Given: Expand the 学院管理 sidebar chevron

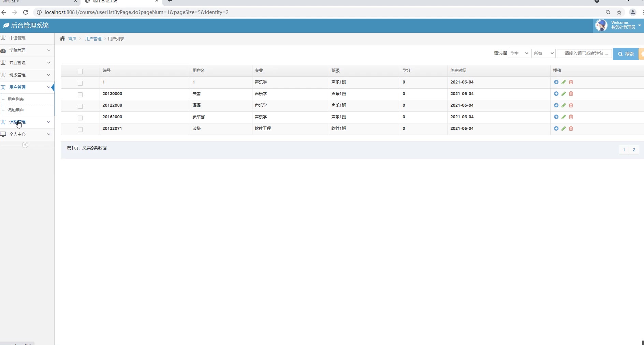Looking at the screenshot, I should (48, 50).
